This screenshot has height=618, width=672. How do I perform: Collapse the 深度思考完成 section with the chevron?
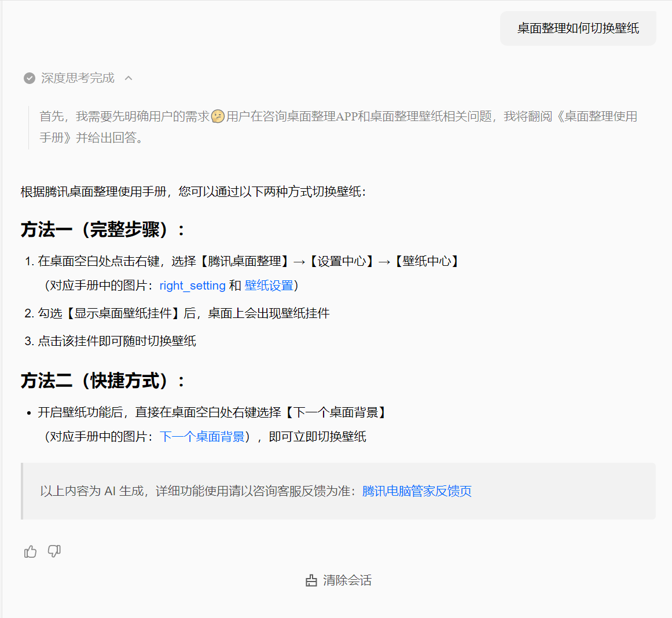[x=128, y=78]
